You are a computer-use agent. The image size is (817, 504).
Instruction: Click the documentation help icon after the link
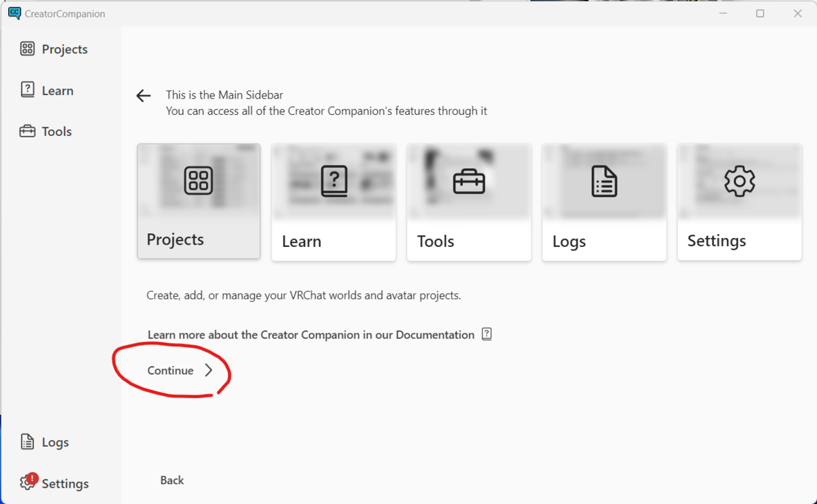coord(487,334)
